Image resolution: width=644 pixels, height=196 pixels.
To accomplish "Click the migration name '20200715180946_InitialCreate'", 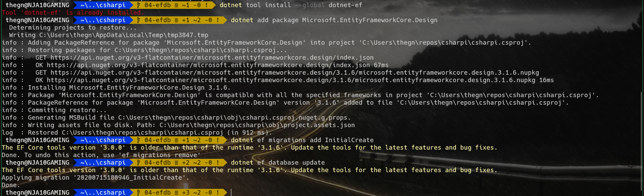I will click(129, 178).
